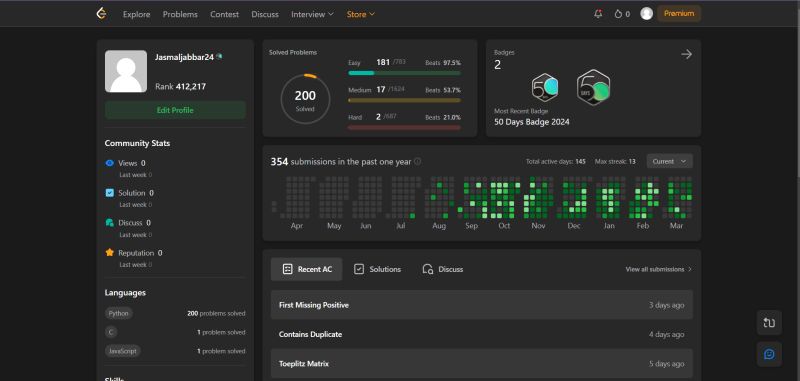Screen dimensions: 800x381
Task: Click the streak fire counter icon
Action: (618, 14)
